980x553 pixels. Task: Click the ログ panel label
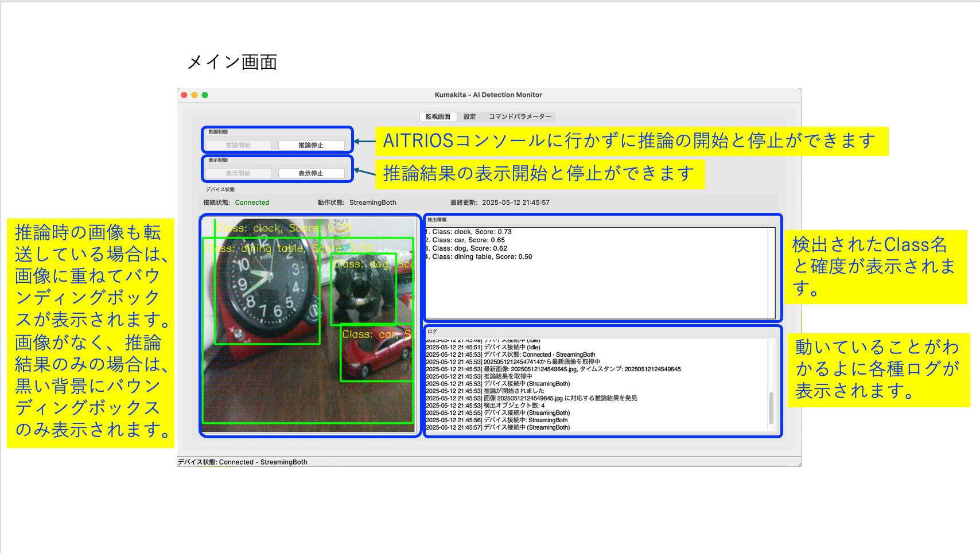(432, 331)
